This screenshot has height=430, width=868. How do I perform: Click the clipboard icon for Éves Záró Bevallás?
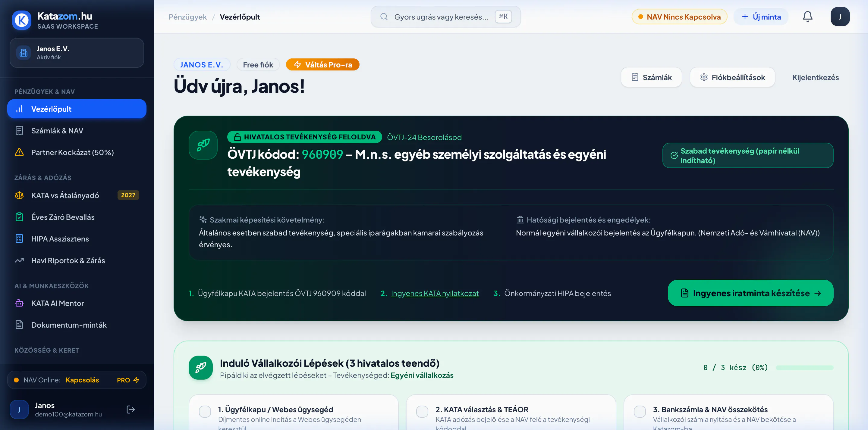pos(19,217)
